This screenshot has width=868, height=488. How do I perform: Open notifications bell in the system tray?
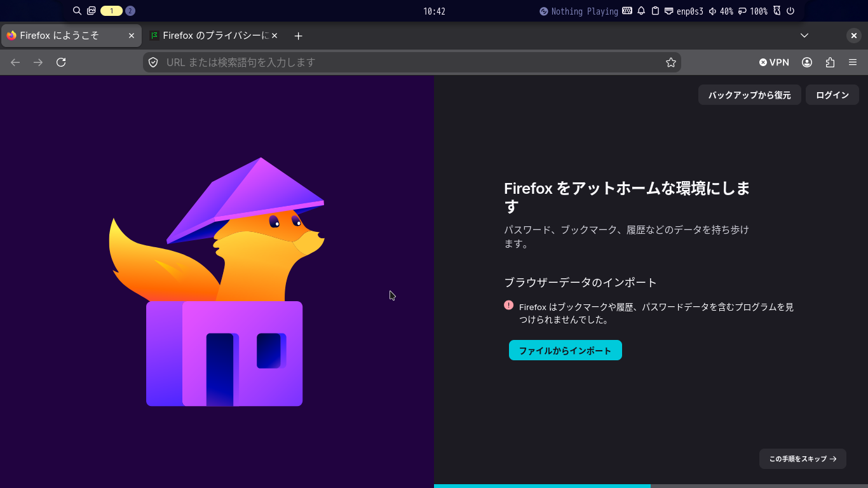click(x=641, y=11)
